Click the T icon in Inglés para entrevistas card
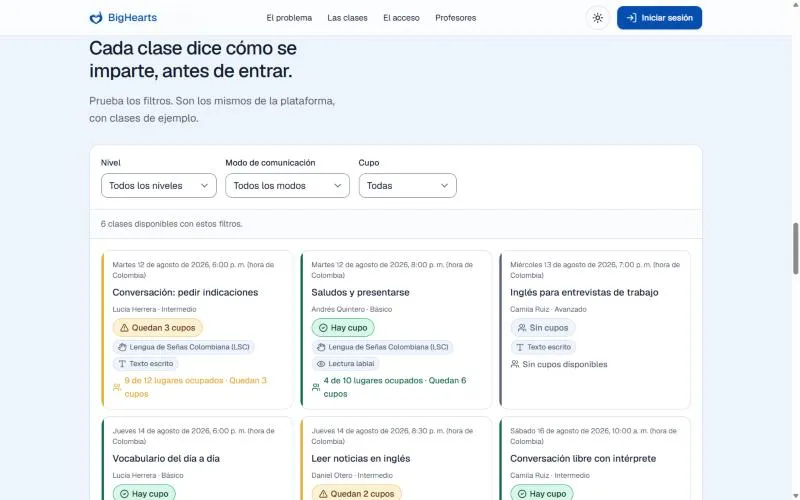 [x=520, y=347]
